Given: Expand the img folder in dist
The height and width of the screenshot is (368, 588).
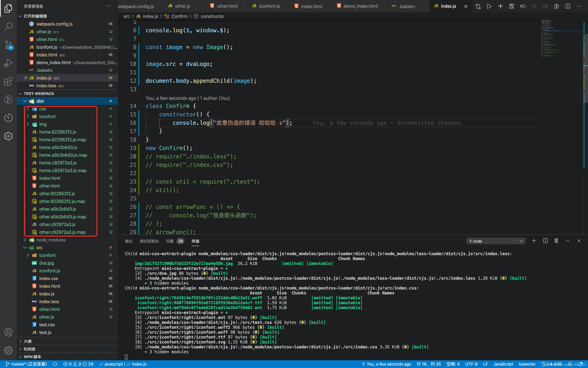Looking at the screenshot, I should 28,124.
